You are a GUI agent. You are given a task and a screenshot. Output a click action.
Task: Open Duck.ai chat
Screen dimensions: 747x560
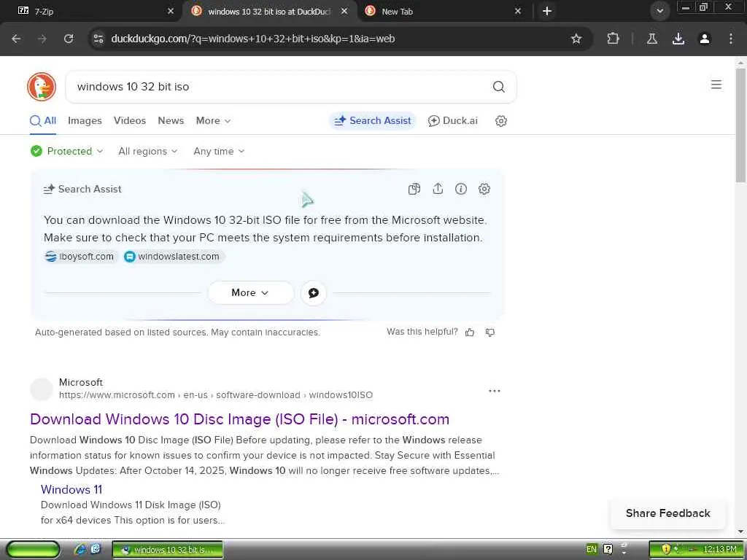point(452,121)
